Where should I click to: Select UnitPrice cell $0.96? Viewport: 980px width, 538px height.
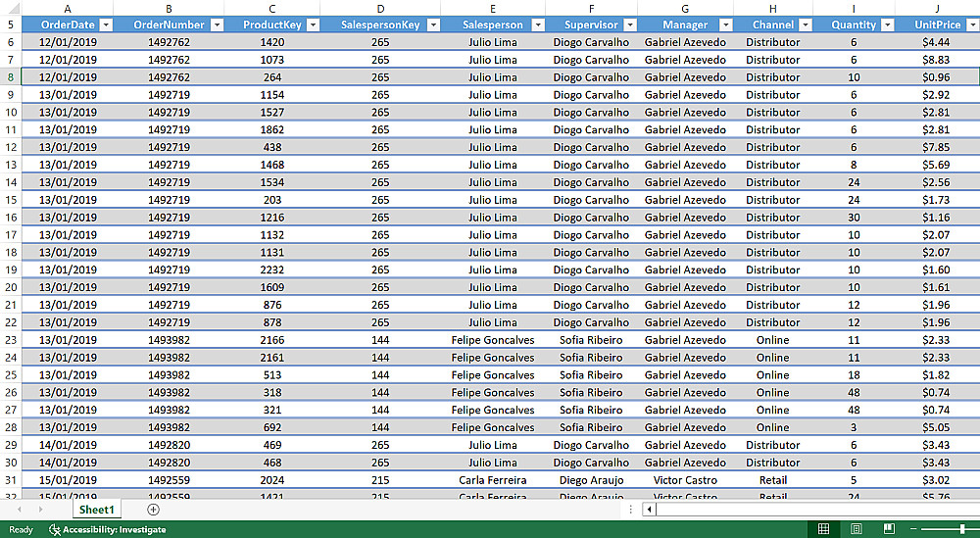tap(937, 77)
